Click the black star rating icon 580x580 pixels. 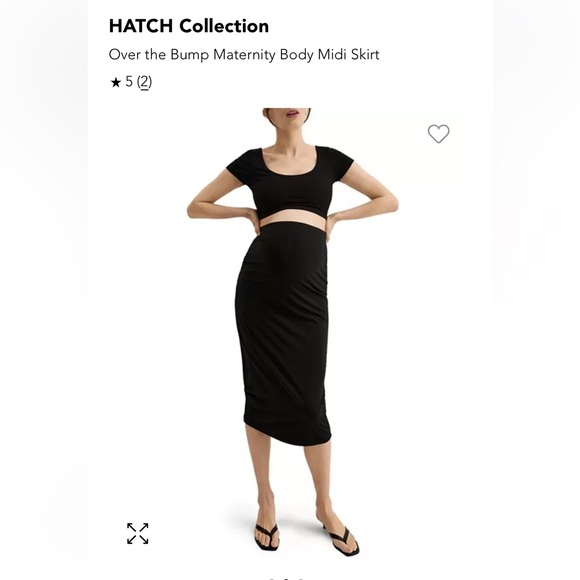116,82
